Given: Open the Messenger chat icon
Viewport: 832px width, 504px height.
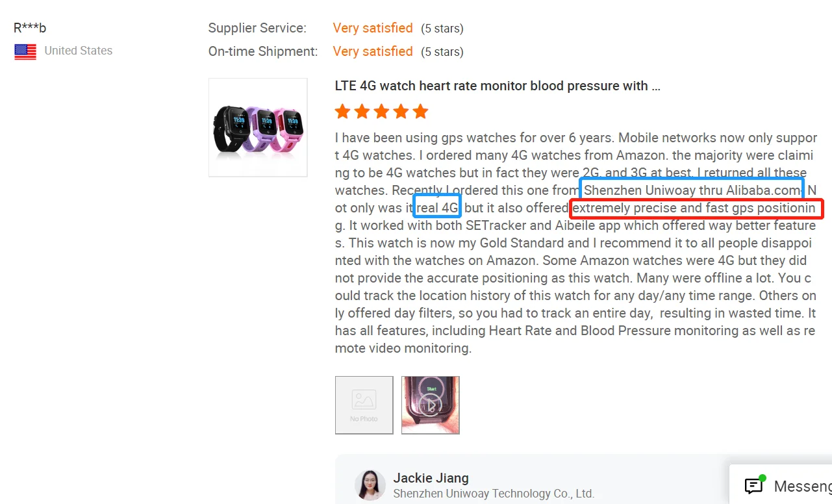Looking at the screenshot, I should [753, 485].
